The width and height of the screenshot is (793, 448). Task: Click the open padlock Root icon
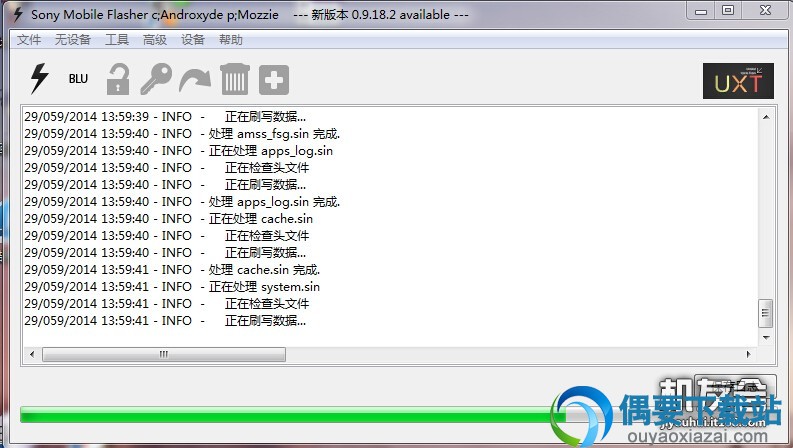coord(118,79)
